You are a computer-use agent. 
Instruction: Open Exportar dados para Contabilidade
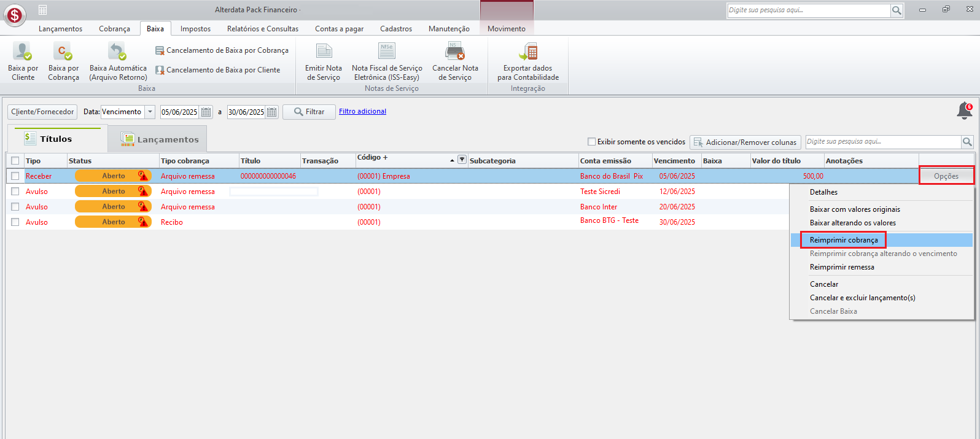tap(528, 52)
